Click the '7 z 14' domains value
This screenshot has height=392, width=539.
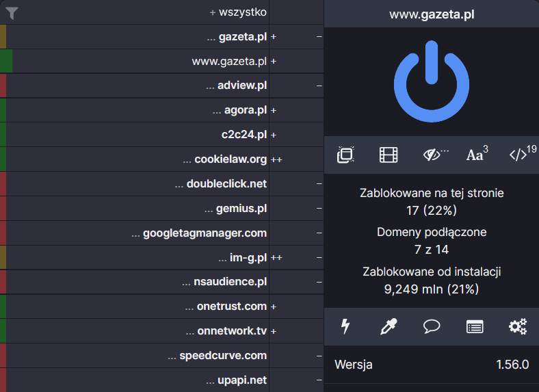432,249
